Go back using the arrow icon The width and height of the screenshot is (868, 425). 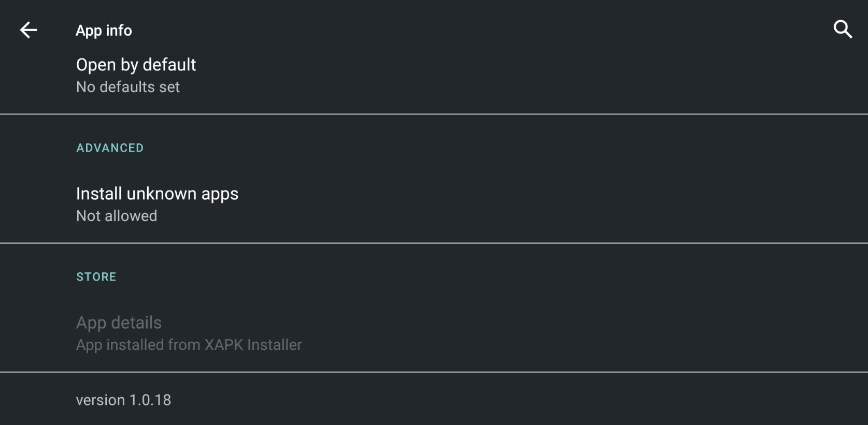(29, 30)
